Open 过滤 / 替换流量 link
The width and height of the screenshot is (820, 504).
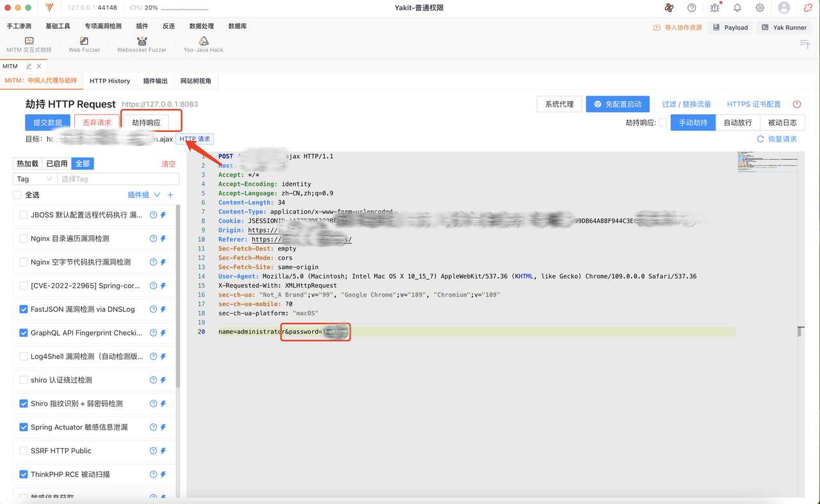pos(686,104)
